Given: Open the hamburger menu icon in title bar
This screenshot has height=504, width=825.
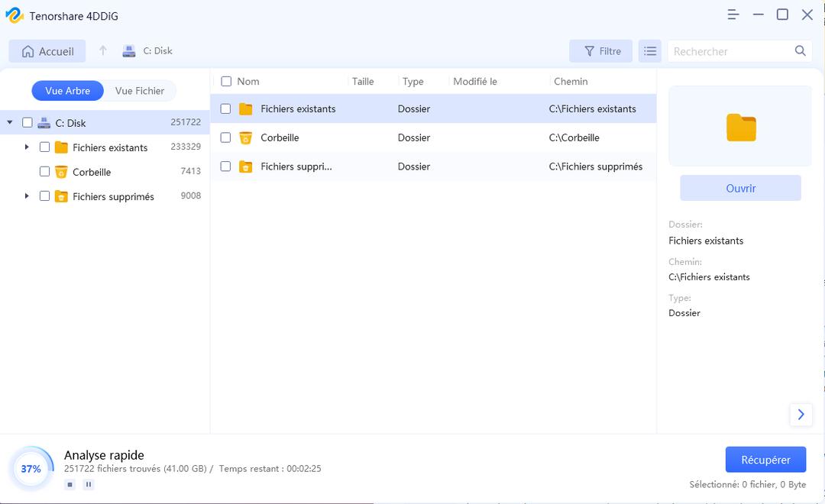Looking at the screenshot, I should click(733, 15).
